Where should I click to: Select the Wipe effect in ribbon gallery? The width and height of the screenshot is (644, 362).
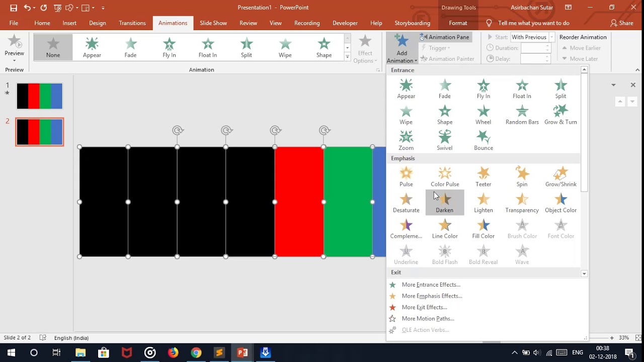pos(285,47)
